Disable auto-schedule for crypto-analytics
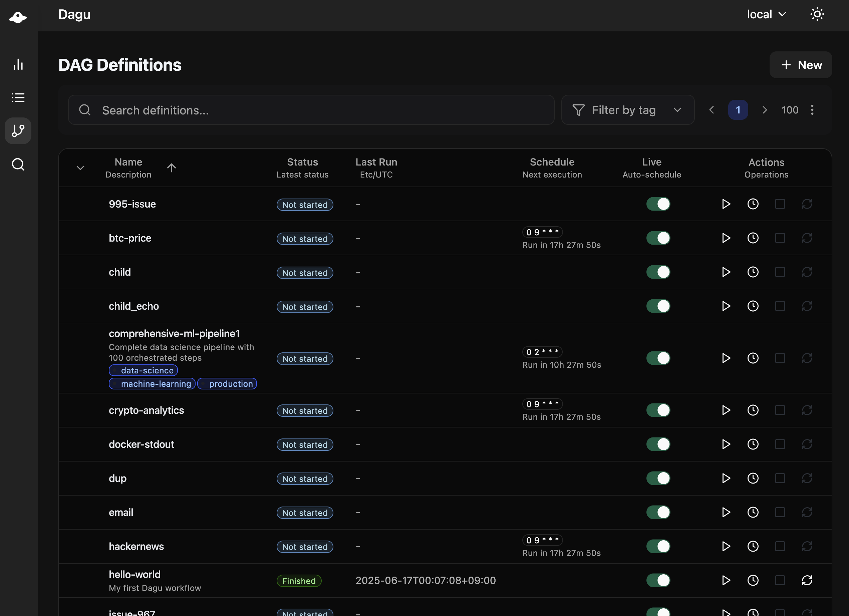The width and height of the screenshot is (849, 616). click(658, 410)
